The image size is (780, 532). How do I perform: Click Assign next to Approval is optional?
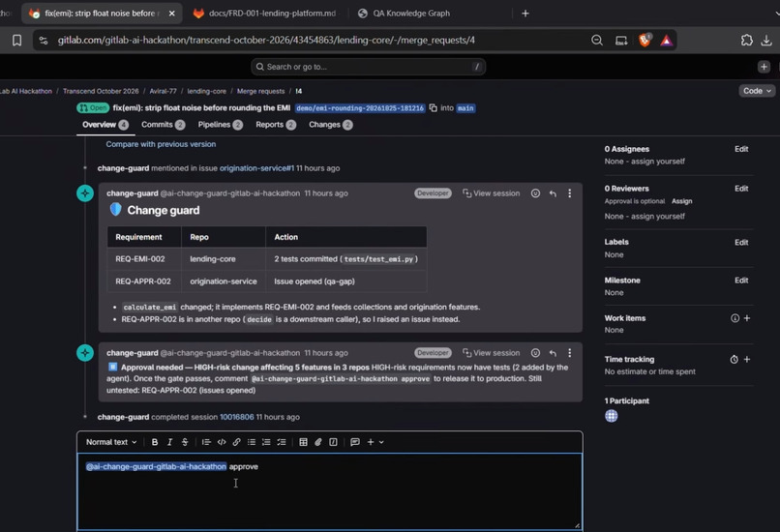681,201
